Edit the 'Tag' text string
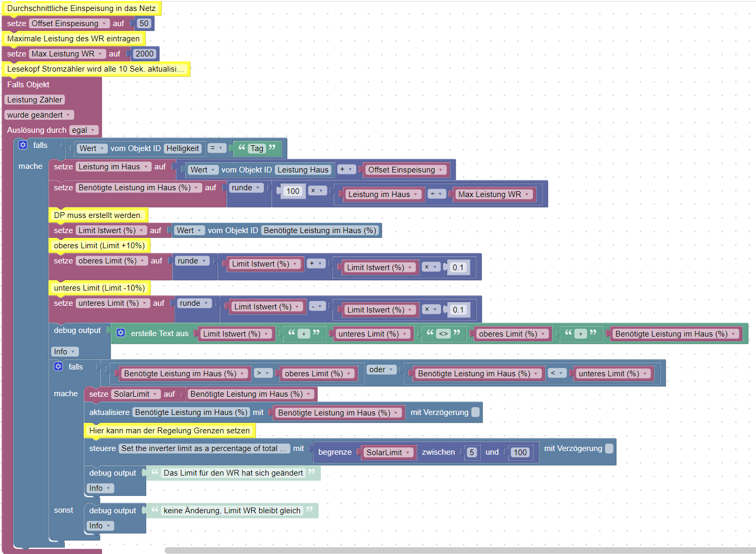The image size is (756, 554). 257,148
